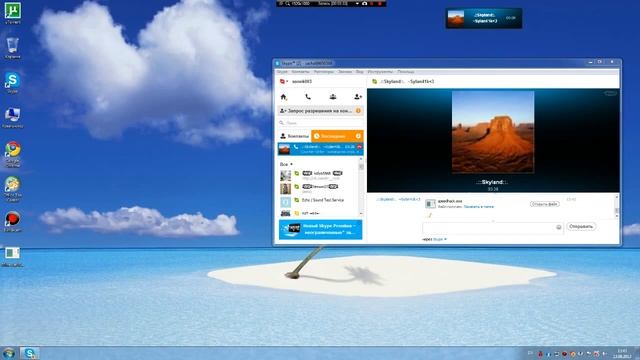This screenshot has width=640, height=360.
Task: Click the Skype taskbar button
Action: tap(29, 353)
